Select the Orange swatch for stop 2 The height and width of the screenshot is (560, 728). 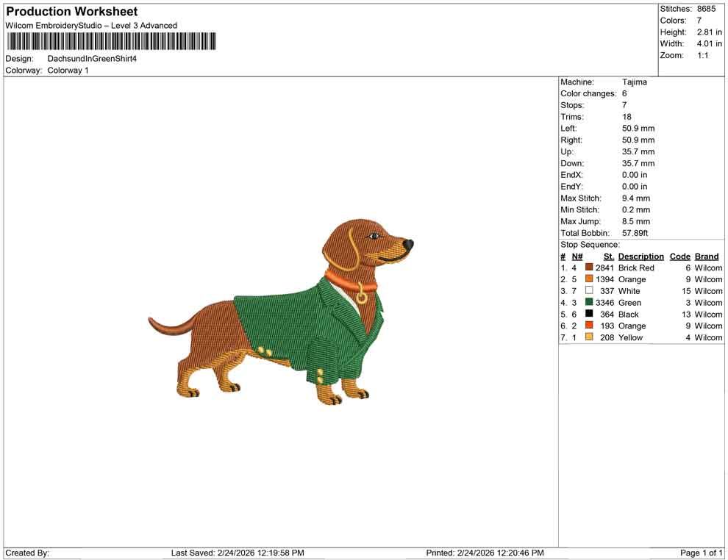(x=588, y=279)
